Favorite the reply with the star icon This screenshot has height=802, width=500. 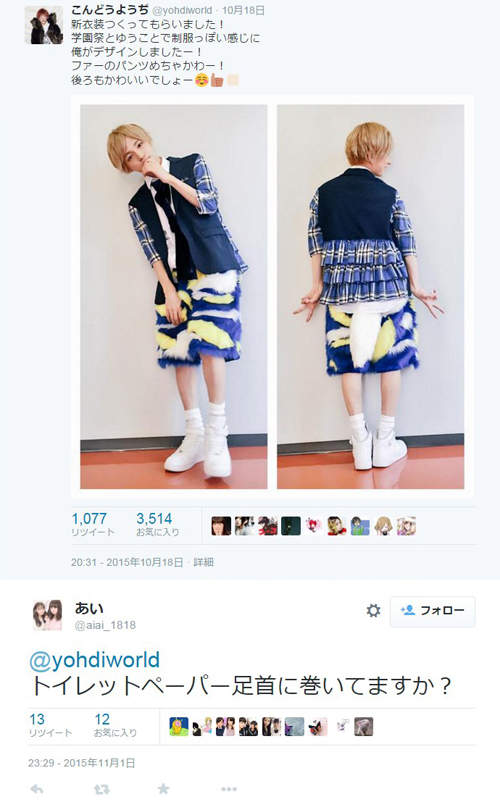(164, 789)
